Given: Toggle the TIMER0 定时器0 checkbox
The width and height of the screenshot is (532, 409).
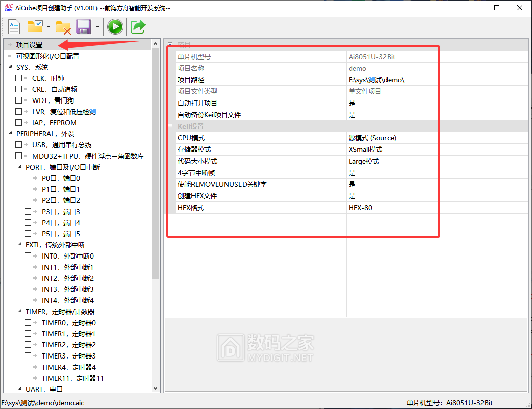Looking at the screenshot, I should pos(28,323).
